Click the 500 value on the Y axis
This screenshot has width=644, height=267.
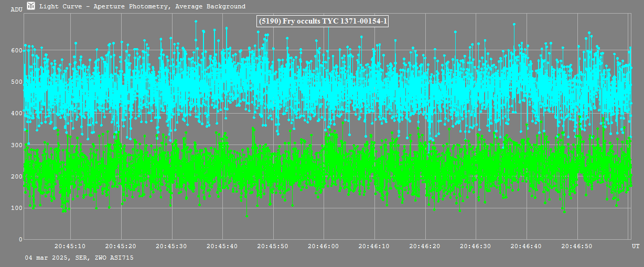[x=16, y=82]
